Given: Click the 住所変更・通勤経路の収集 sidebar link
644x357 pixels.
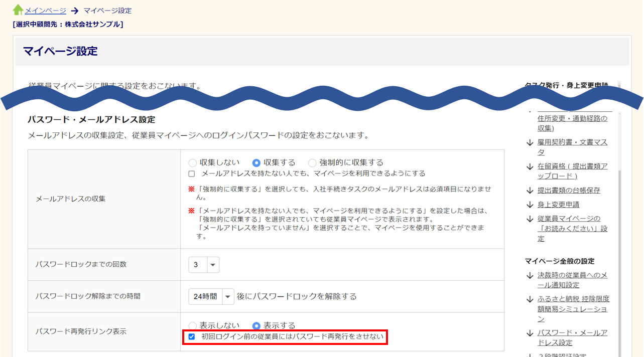Looking at the screenshot, I should [x=573, y=123].
